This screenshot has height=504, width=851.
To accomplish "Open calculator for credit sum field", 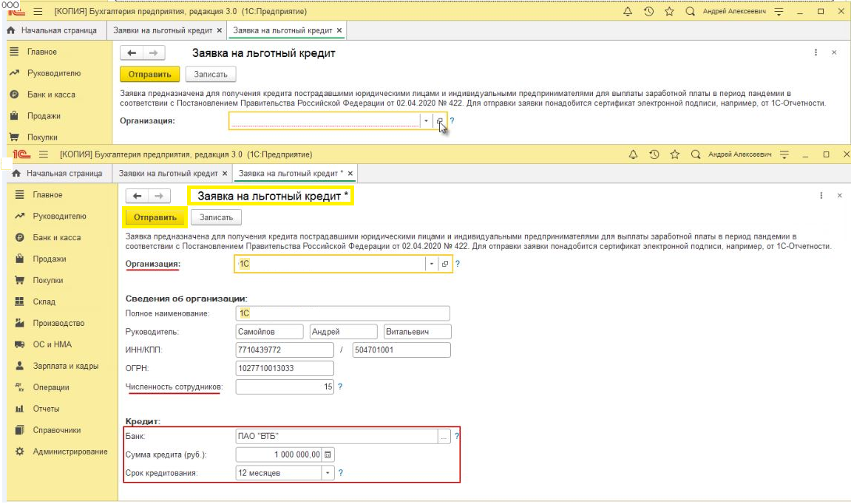I will pyautogui.click(x=328, y=454).
